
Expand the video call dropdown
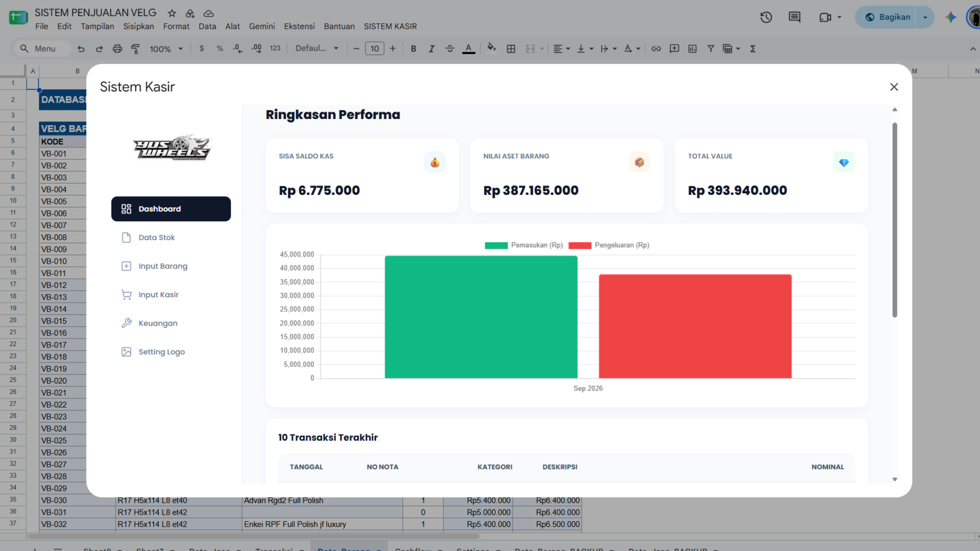(839, 17)
